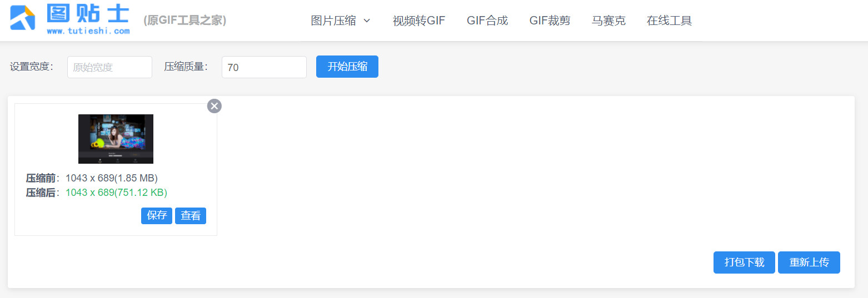868x298 pixels.
Task: Click the (原GIF工具之家) subtitle text
Action: coord(184,21)
